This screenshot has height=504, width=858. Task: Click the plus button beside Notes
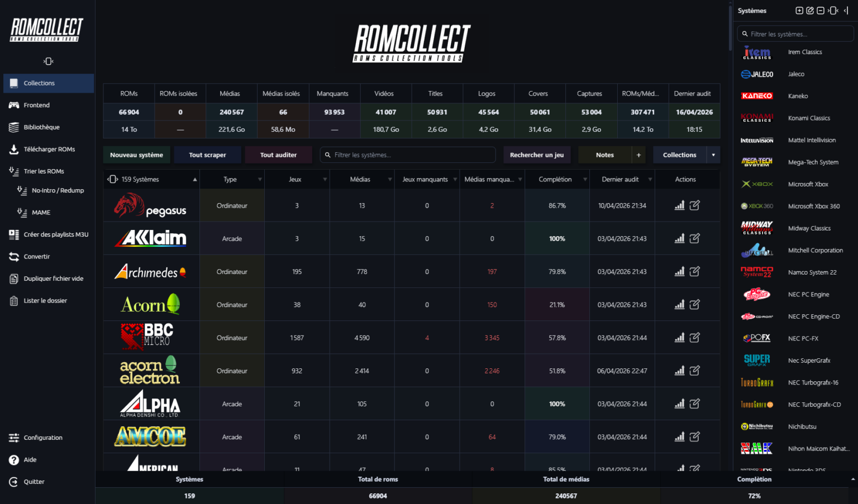point(638,155)
